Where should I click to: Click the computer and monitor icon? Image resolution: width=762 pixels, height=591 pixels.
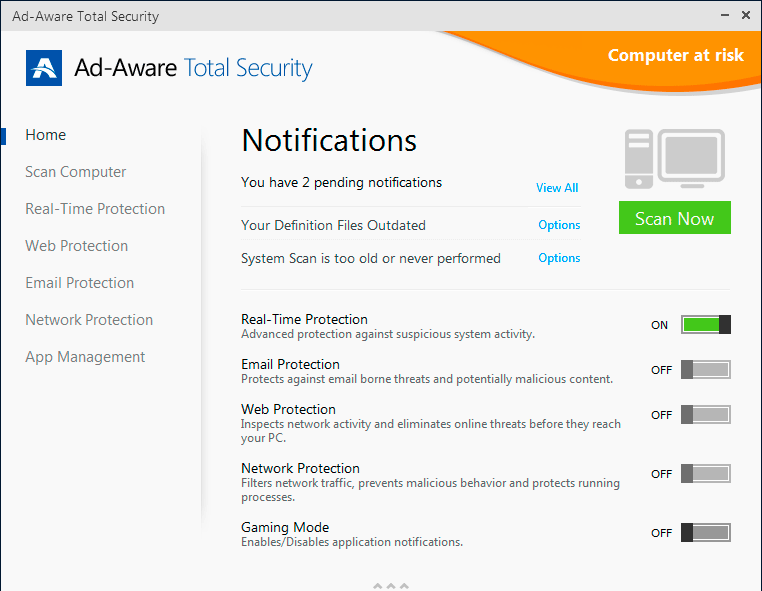pos(675,159)
